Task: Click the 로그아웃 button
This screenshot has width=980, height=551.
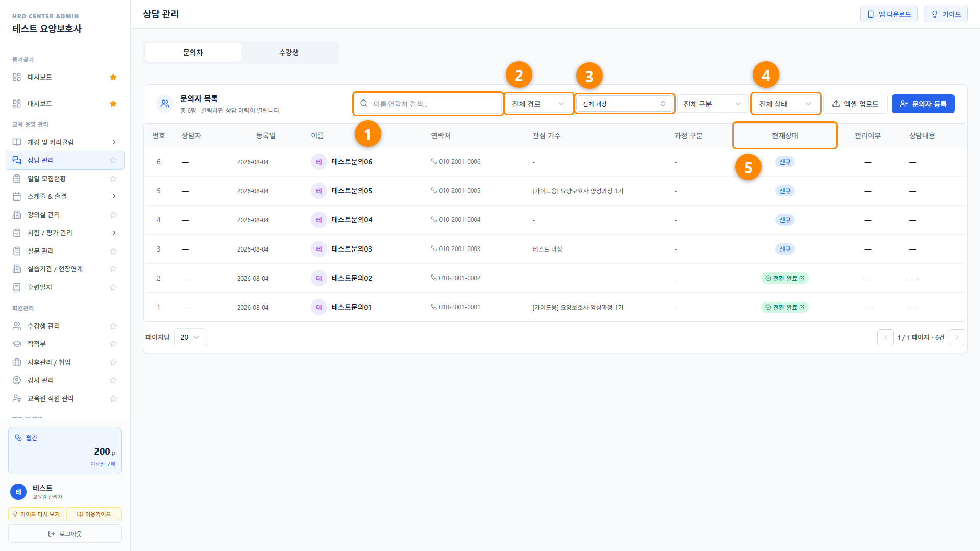Action: pyautogui.click(x=65, y=534)
